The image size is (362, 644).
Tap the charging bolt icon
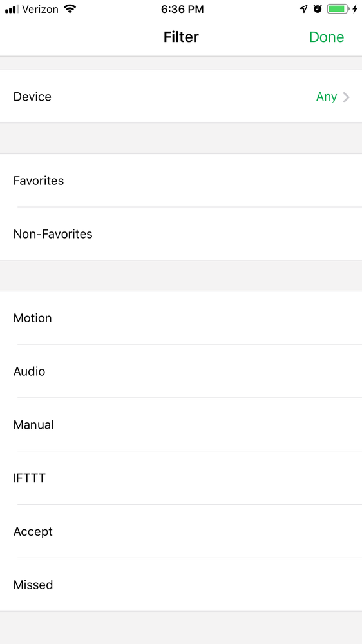pos(355,9)
